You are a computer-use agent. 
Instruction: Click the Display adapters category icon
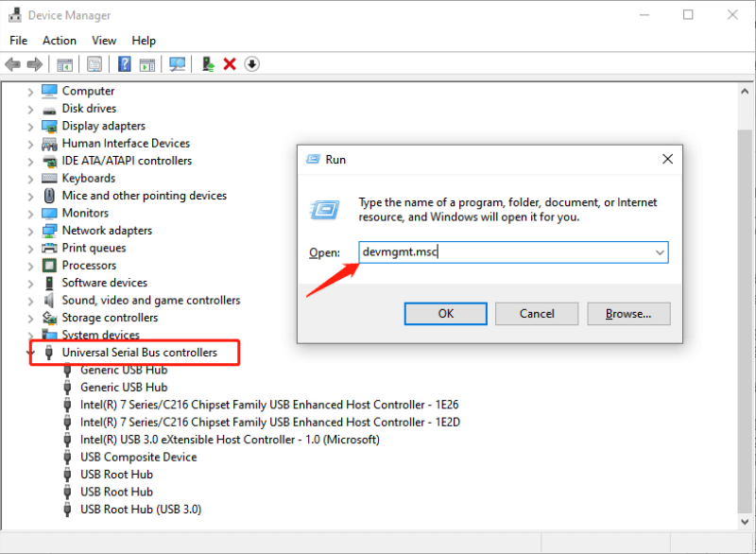(49, 126)
